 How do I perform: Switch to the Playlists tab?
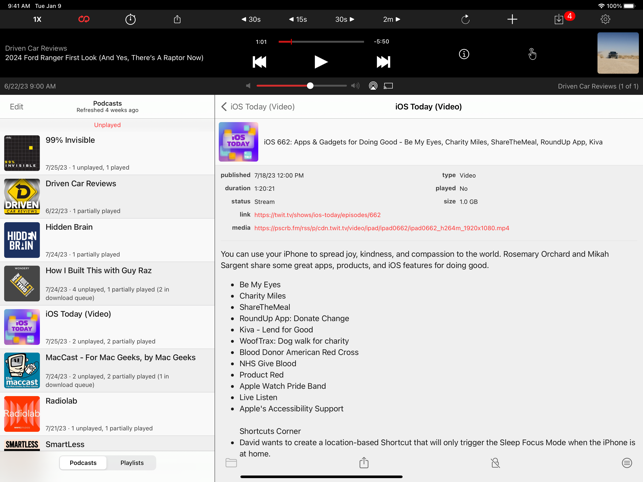(x=132, y=463)
